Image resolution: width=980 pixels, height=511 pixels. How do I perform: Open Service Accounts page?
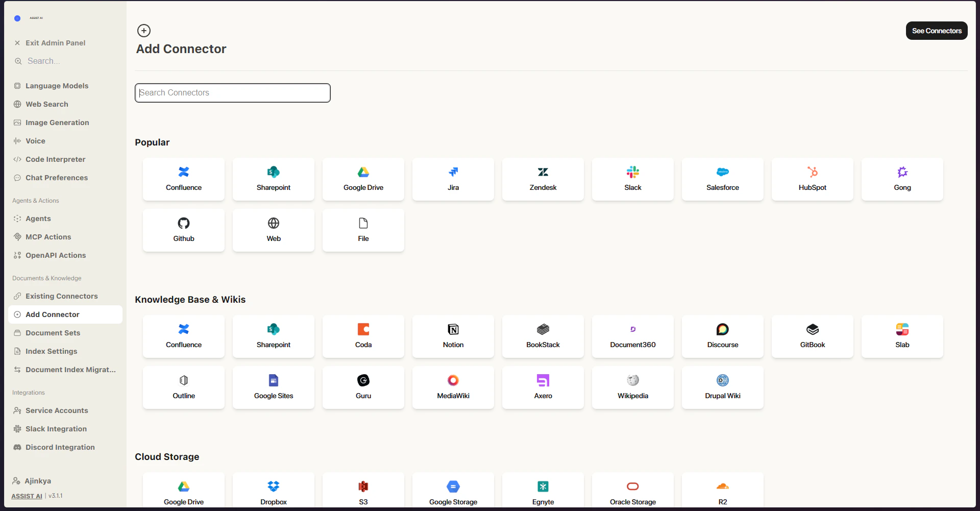pyautogui.click(x=65, y=410)
